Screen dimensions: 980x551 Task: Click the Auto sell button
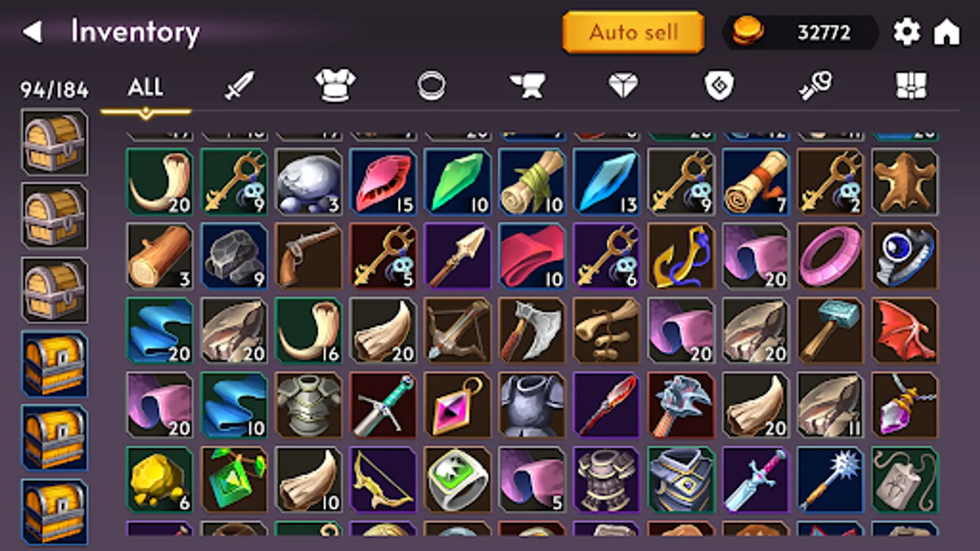tap(633, 32)
